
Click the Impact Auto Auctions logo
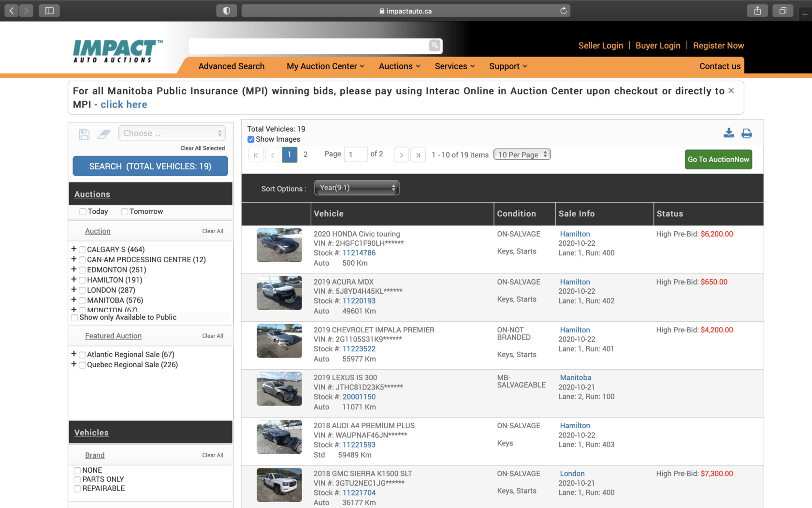(118, 51)
